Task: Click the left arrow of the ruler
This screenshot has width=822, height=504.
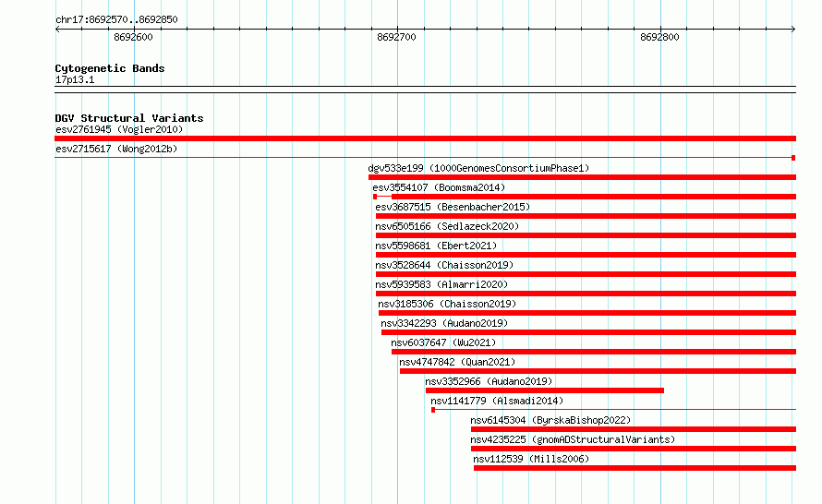Action: pos(57,30)
